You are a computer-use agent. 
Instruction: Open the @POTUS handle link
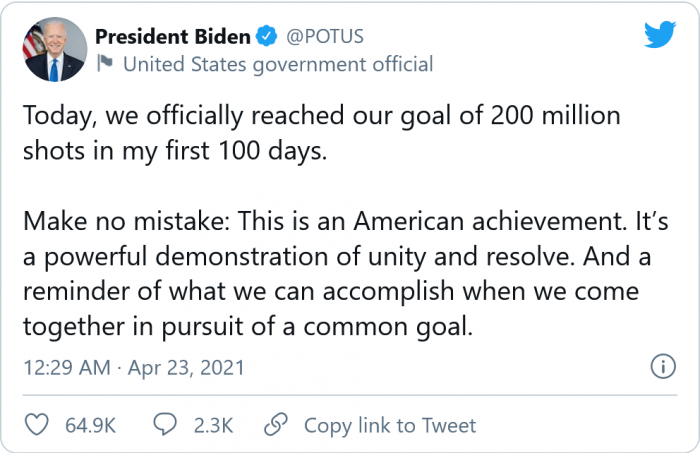(324, 37)
